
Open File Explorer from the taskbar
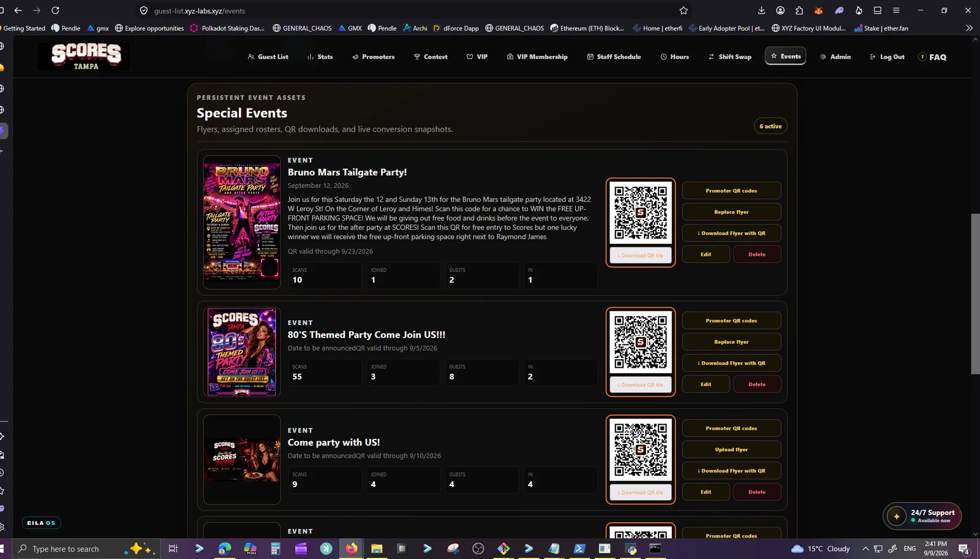[x=377, y=549]
